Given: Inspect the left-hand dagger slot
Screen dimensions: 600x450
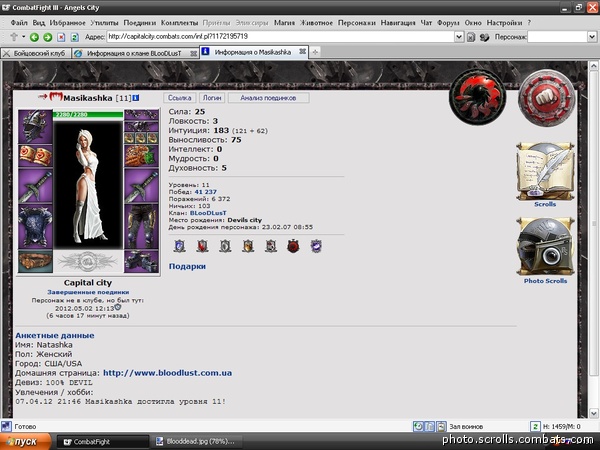Looking at the screenshot, I should [x=35, y=186].
